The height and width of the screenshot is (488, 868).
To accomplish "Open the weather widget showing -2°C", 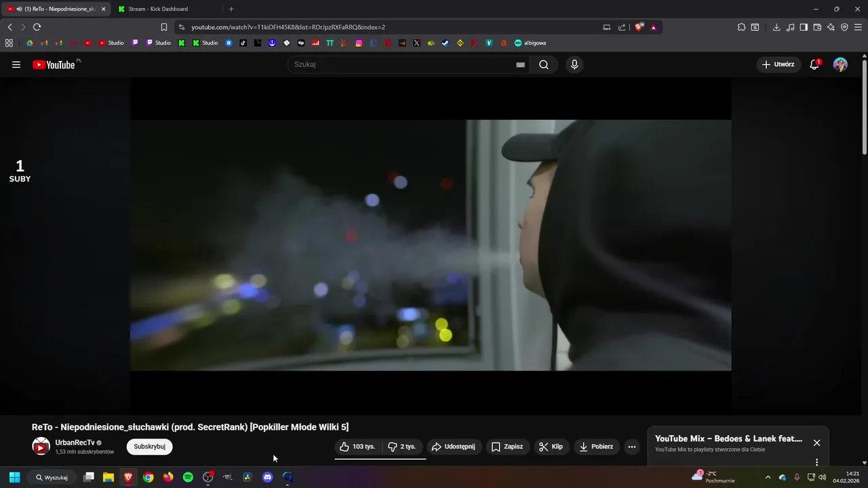I will point(713,477).
